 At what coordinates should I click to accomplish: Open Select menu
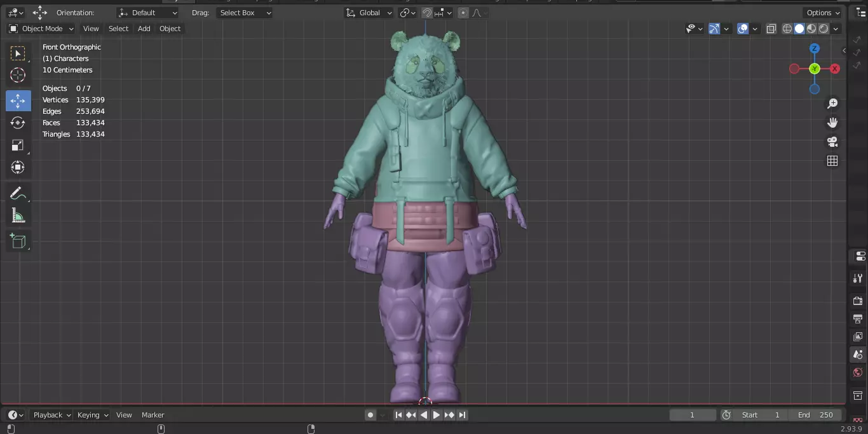pyautogui.click(x=118, y=29)
